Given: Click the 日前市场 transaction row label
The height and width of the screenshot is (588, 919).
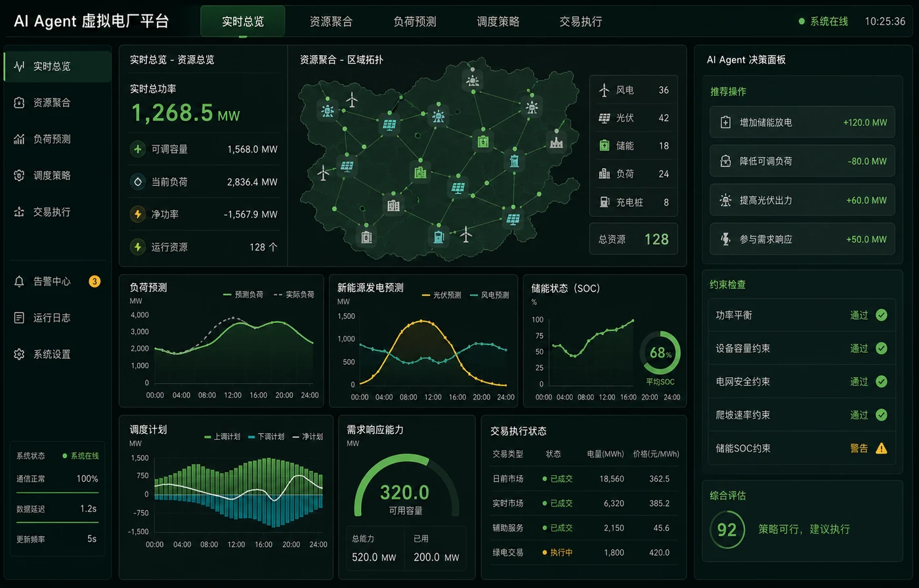Looking at the screenshot, I should [x=508, y=479].
